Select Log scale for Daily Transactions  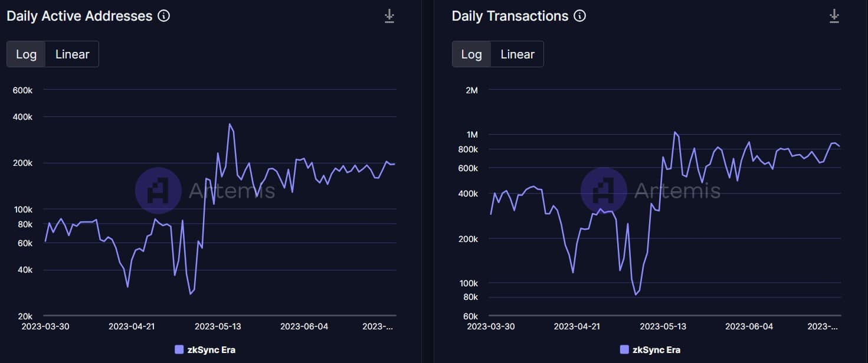(471, 54)
